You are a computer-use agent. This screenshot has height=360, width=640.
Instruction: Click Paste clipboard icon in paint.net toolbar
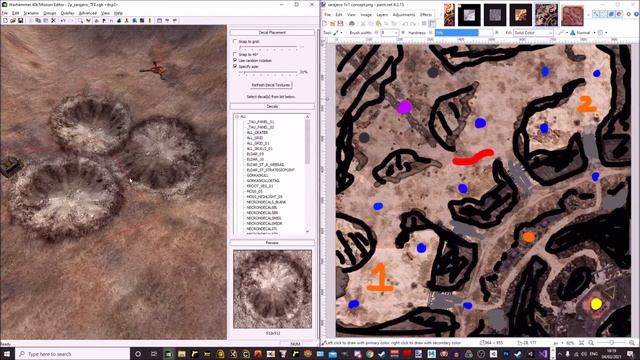(378, 24)
